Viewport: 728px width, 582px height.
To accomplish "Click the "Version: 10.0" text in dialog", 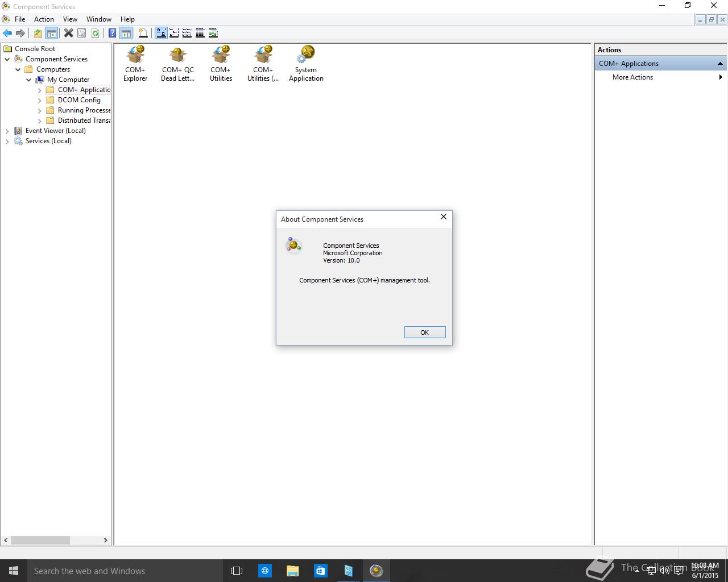I will point(341,261).
